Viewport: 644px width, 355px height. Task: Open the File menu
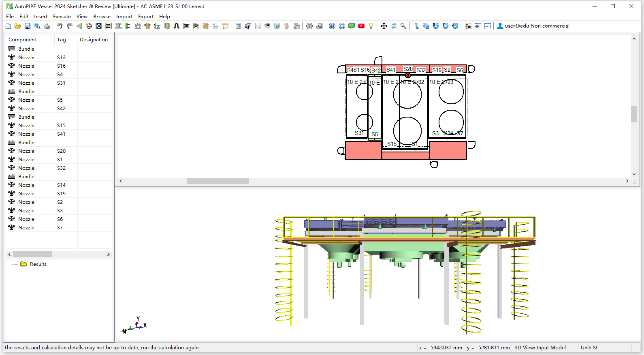(x=10, y=17)
